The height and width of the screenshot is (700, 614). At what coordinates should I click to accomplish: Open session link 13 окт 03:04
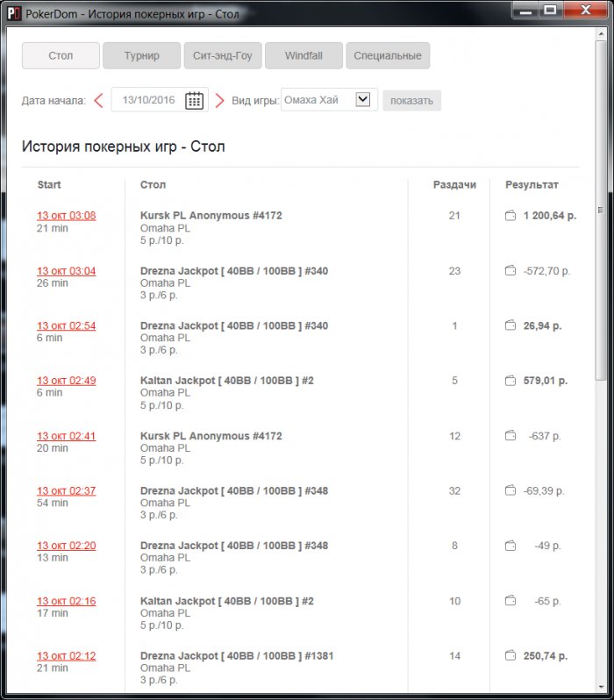point(66,271)
